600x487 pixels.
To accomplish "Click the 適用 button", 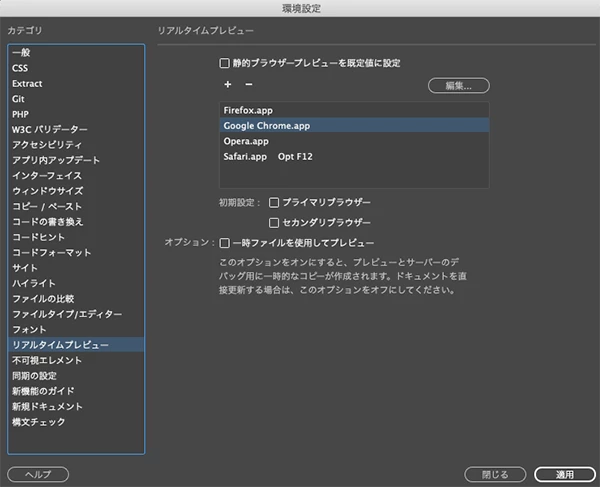I will 565,474.
